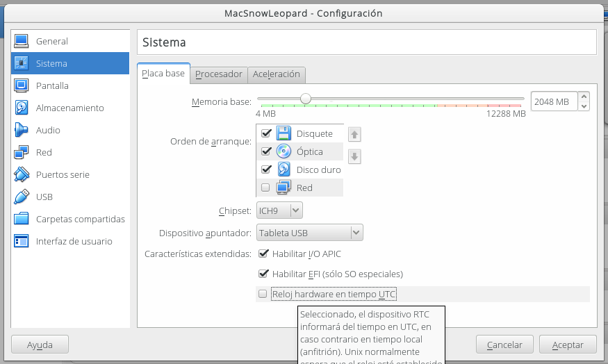Open the Chipset ICH9 dropdown
The image size is (608, 364).
click(279, 210)
